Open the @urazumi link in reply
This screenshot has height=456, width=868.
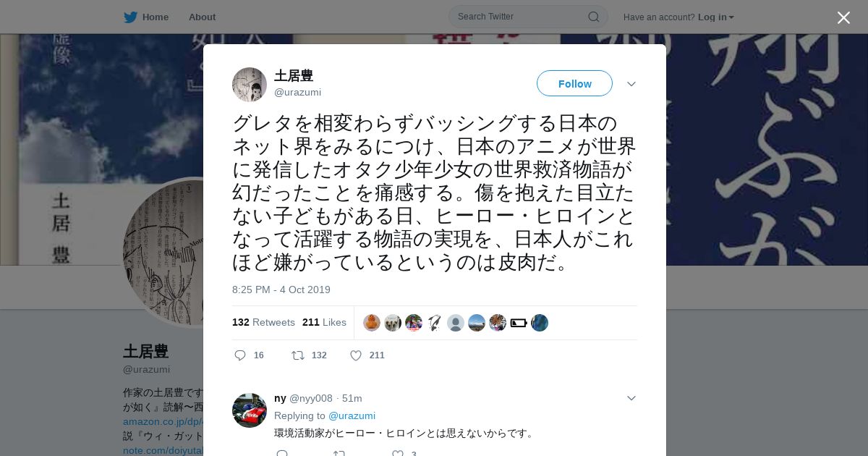coord(352,415)
